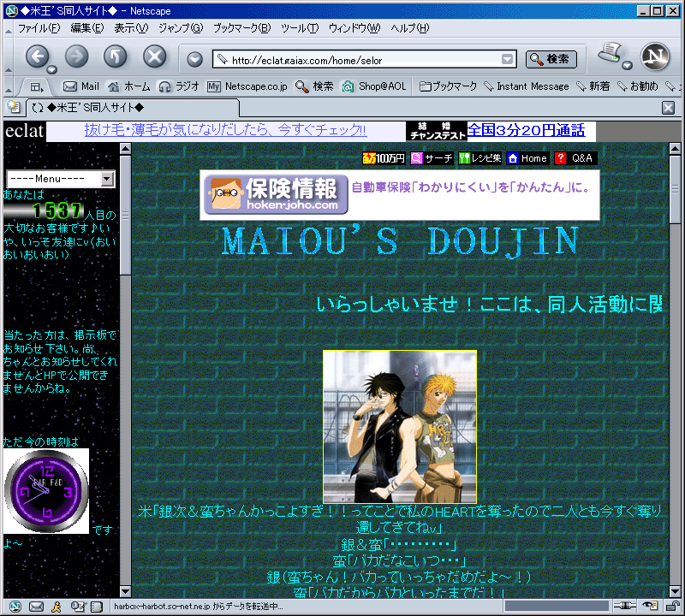Click the Forward navigation arrow
685x616 pixels.
pyautogui.click(x=76, y=56)
